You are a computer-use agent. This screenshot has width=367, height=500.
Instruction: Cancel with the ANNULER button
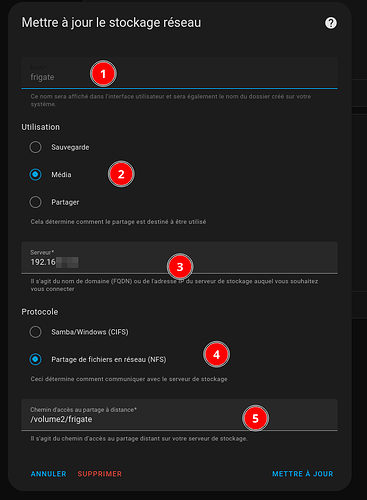click(x=49, y=474)
